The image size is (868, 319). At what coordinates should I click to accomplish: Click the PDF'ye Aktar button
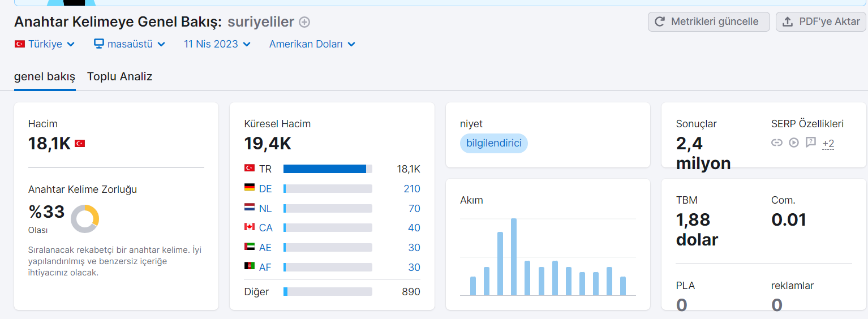point(821,21)
